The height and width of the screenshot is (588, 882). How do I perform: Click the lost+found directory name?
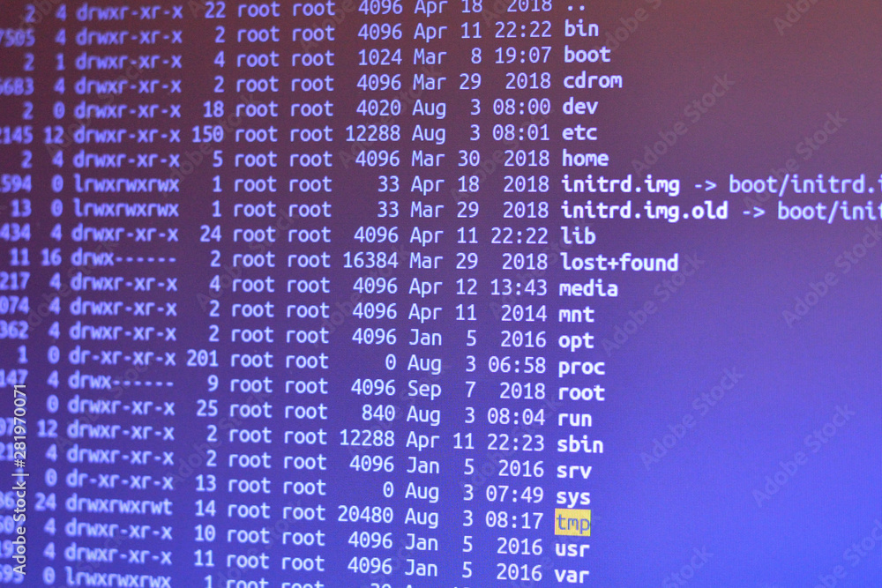(x=619, y=263)
